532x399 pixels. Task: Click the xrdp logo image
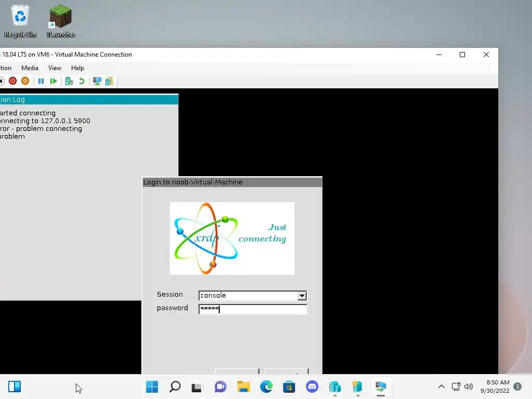click(x=232, y=238)
